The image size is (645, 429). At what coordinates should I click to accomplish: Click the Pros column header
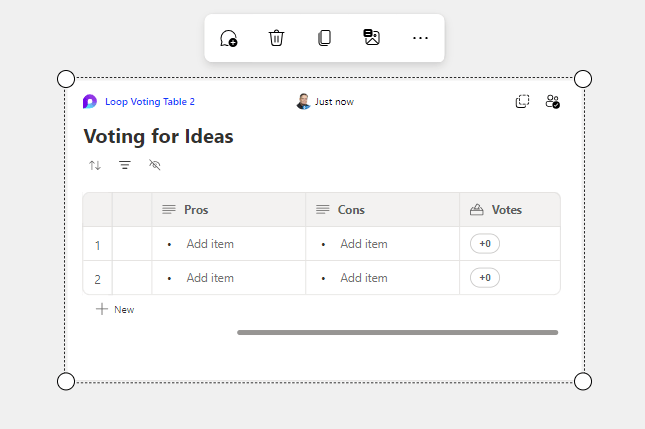click(196, 210)
